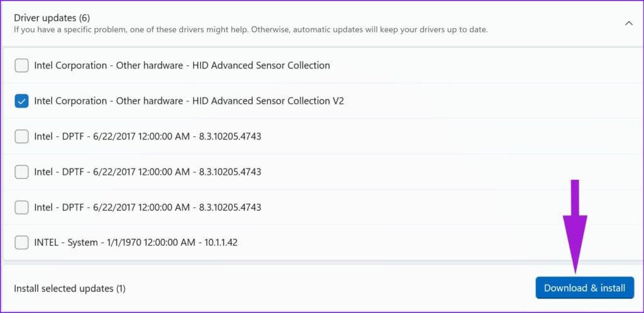The image size is (644, 313).
Task: Collapse the Driver updates section chevron
Action: point(628,23)
